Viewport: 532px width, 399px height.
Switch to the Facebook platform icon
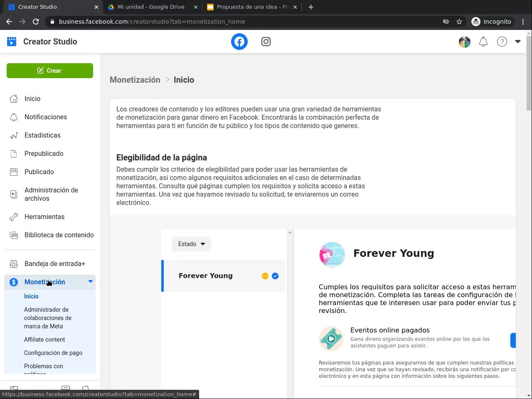[239, 42]
